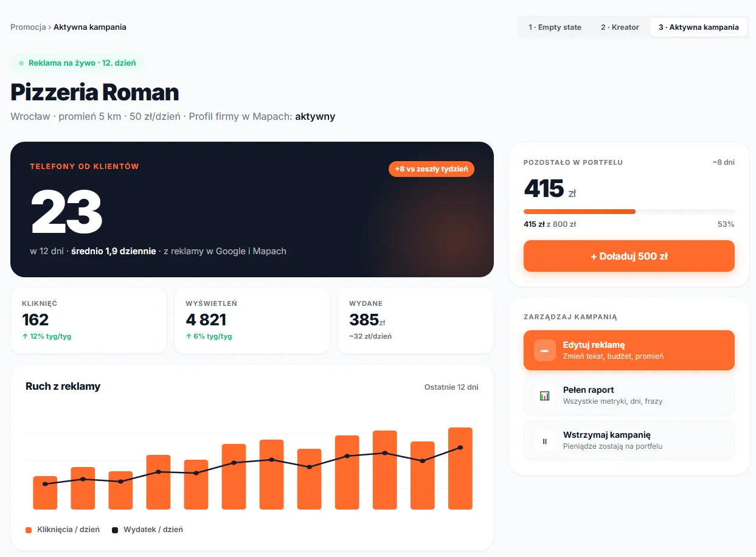Choose Wstrzymaj kampanię
Image resolution: width=756 pixels, height=557 pixels.
[x=629, y=440]
